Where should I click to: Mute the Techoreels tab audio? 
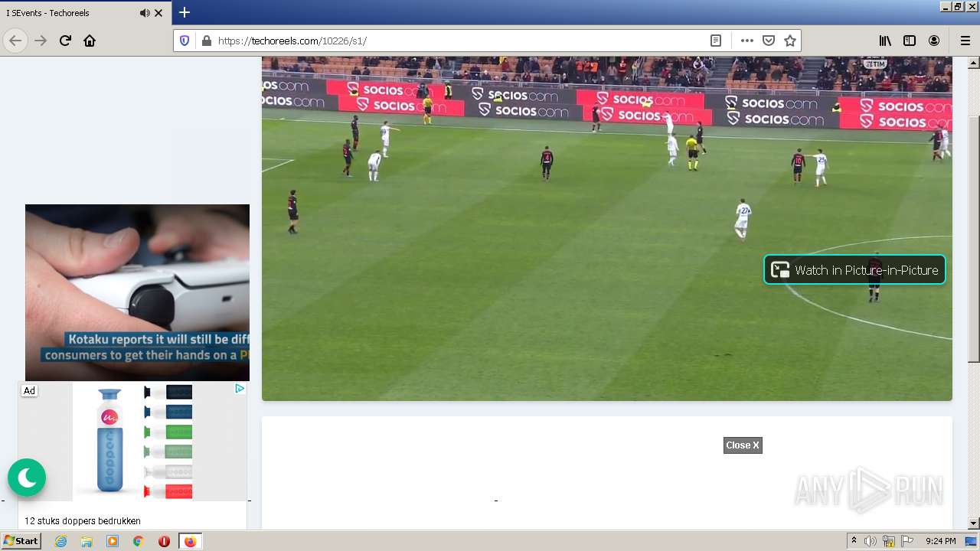click(x=145, y=13)
